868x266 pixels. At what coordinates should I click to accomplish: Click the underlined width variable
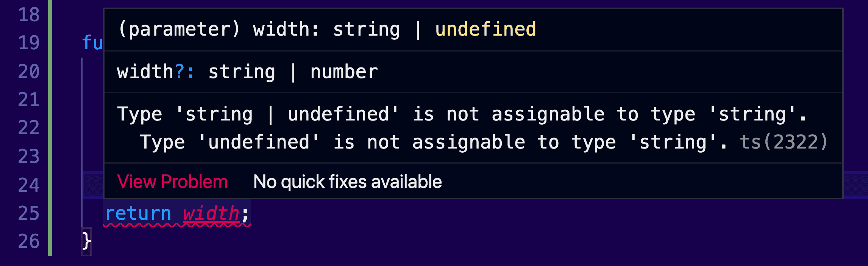point(211,214)
